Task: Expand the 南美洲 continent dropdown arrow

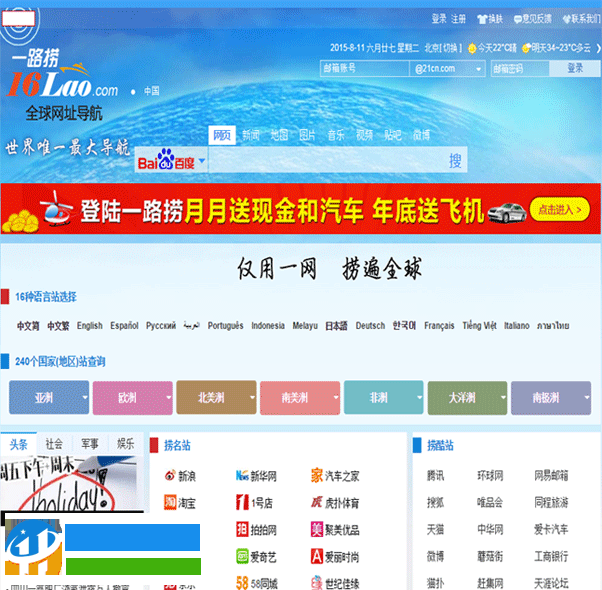Action: tap(336, 397)
